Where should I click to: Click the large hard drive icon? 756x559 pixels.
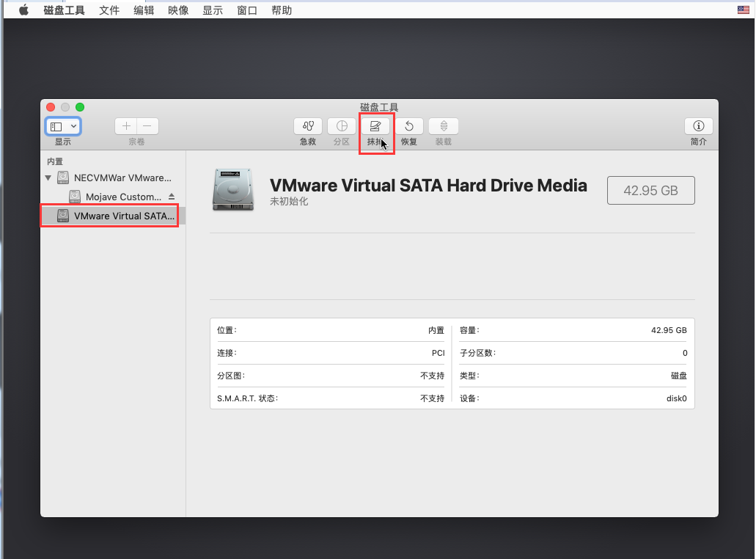point(235,189)
